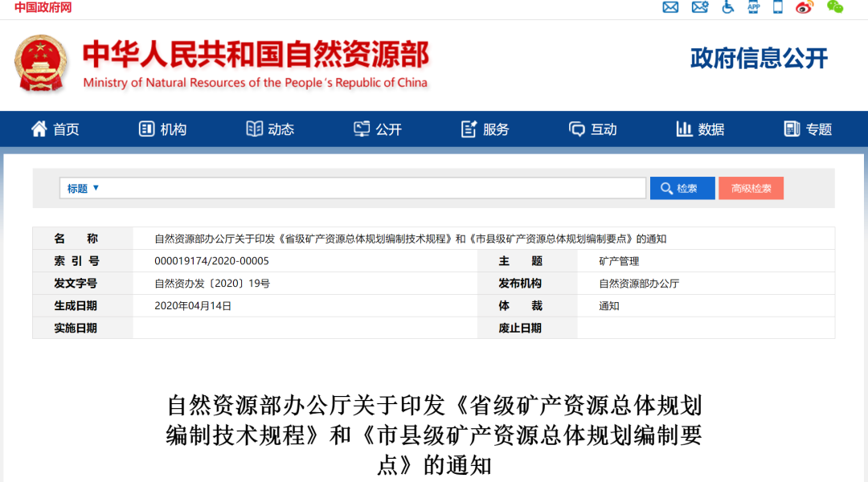The width and height of the screenshot is (868, 482).
Task: Click topic value 矿产管理
Action: (x=619, y=261)
